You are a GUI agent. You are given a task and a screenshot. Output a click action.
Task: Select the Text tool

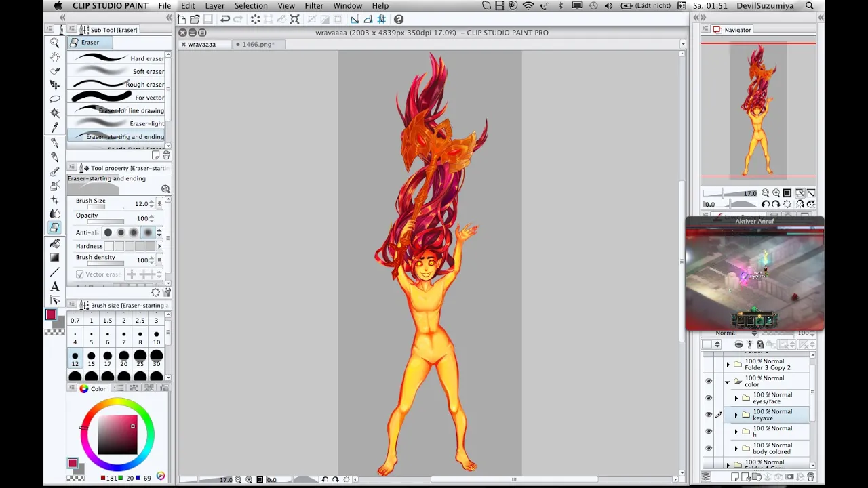pyautogui.click(x=55, y=287)
